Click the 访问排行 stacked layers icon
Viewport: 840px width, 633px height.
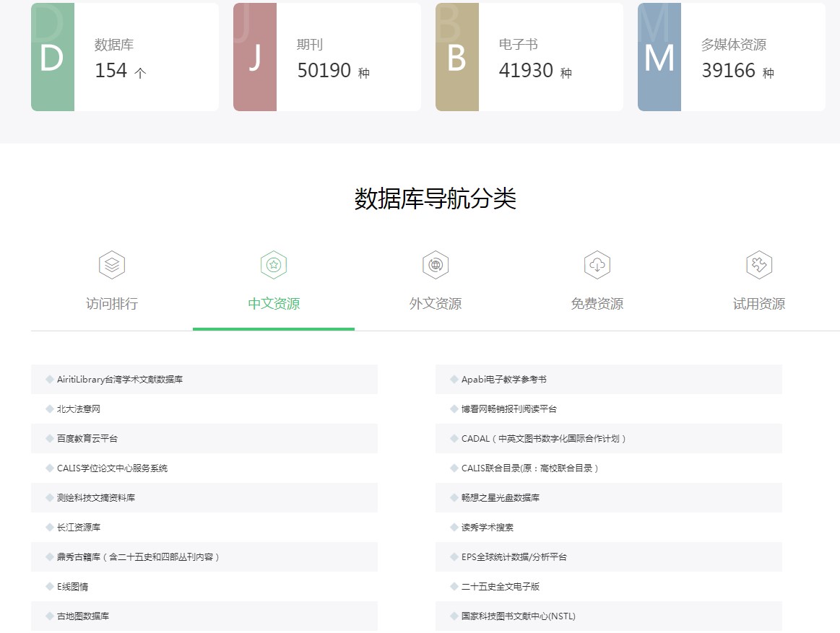point(112,265)
